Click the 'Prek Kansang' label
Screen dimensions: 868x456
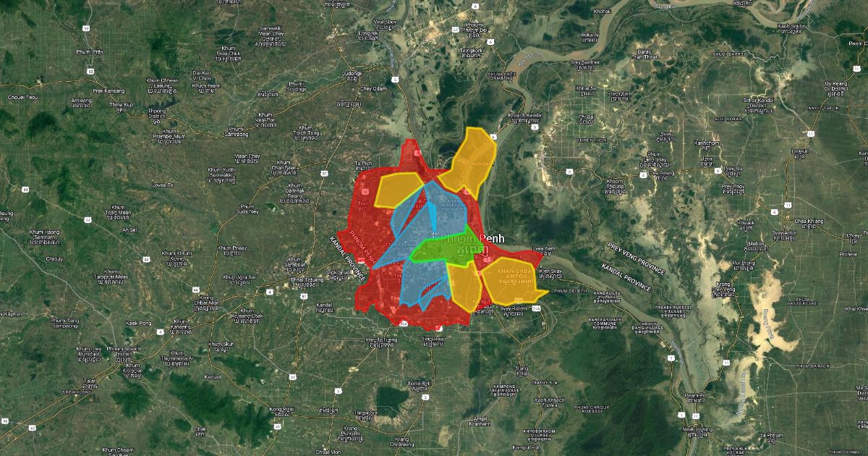tap(109, 90)
